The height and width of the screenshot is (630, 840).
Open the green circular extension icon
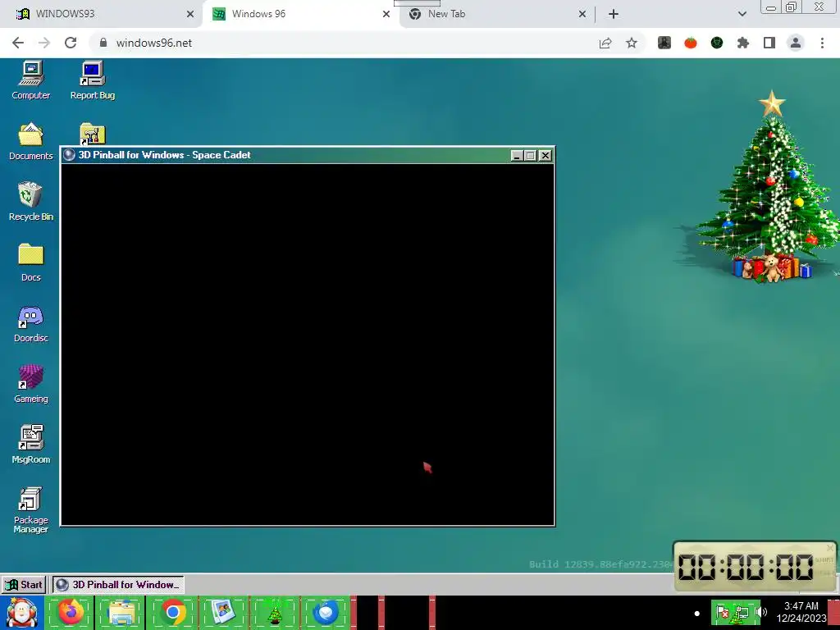717,43
